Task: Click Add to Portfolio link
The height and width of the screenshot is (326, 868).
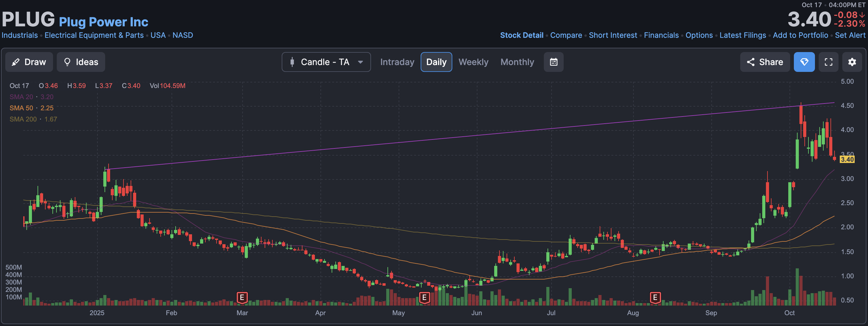Action: (800, 35)
